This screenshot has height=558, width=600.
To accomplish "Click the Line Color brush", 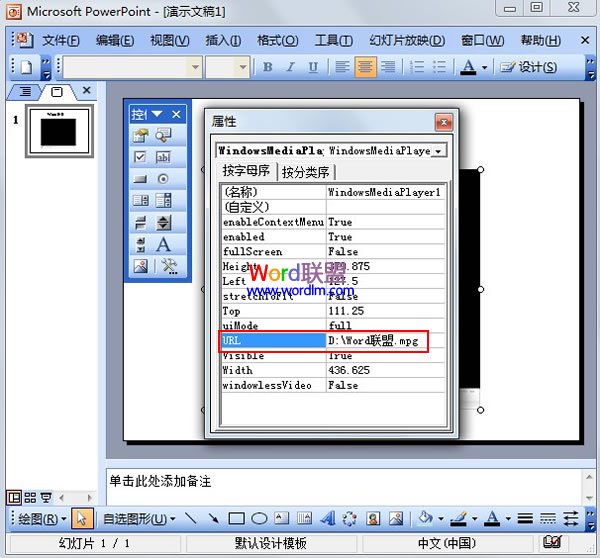I will 458,519.
